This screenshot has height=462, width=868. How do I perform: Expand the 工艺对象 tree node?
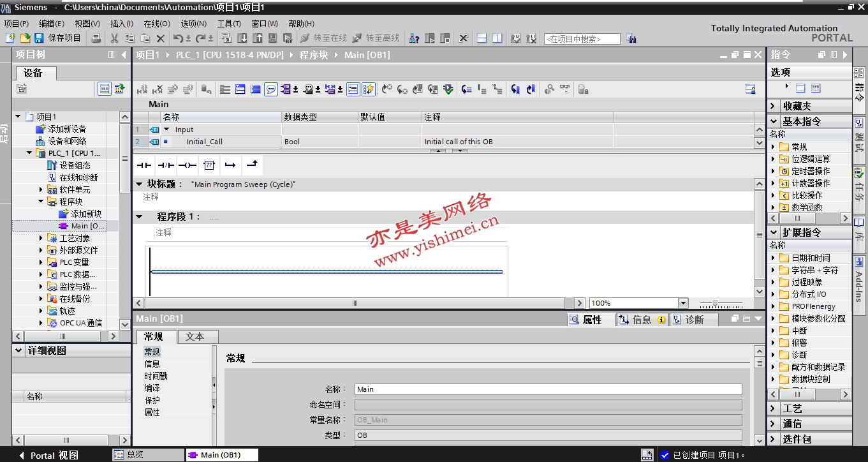point(41,238)
